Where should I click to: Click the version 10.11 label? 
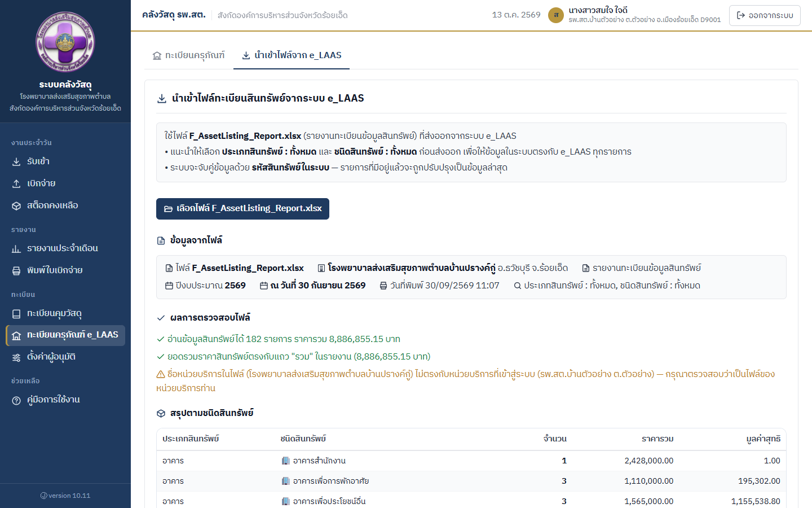pyautogui.click(x=65, y=496)
